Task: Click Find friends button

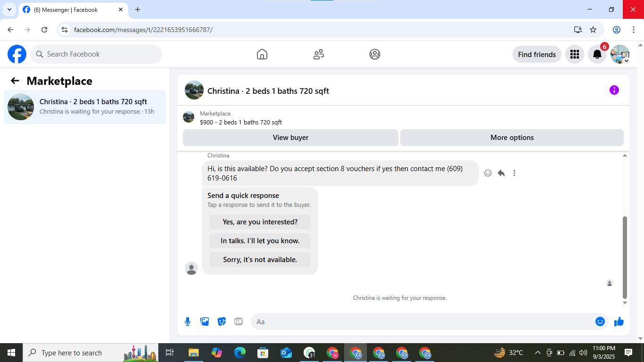Action: point(537,54)
